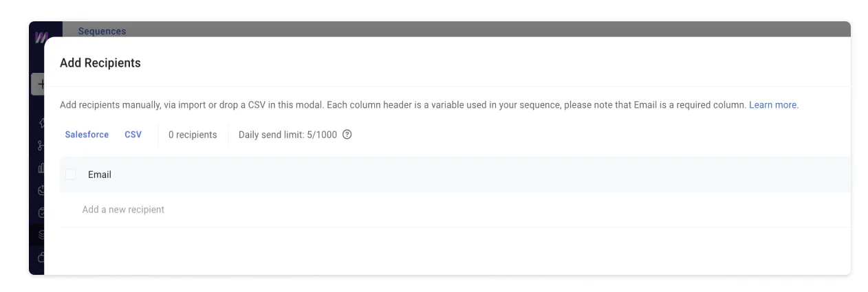Select the highlighted layers sidebar icon
Viewport: 868px width, 292px height.
tap(40, 235)
